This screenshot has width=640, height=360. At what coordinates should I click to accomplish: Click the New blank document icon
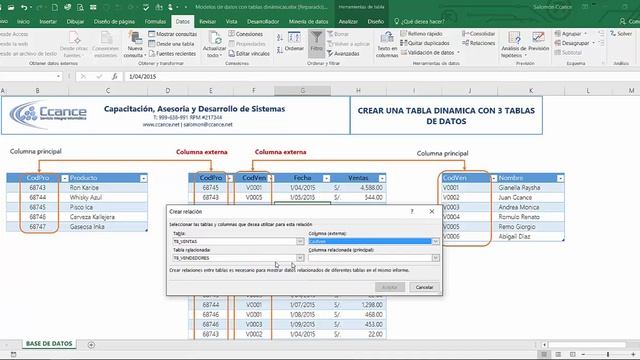[x=55, y=7]
